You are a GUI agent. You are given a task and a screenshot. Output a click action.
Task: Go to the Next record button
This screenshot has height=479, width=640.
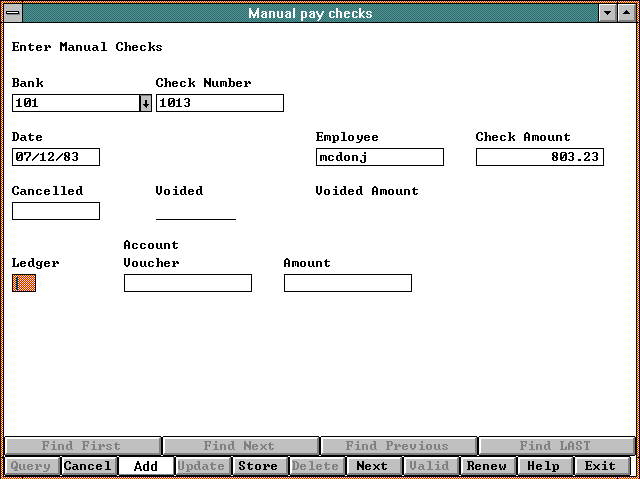coord(372,466)
